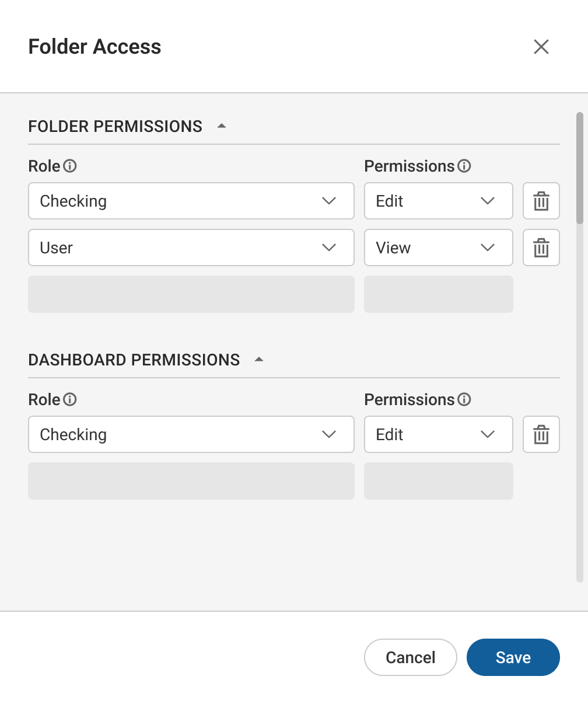This screenshot has width=588, height=704.
Task: Click empty new role field in Folder Permissions
Action: pyautogui.click(x=191, y=294)
